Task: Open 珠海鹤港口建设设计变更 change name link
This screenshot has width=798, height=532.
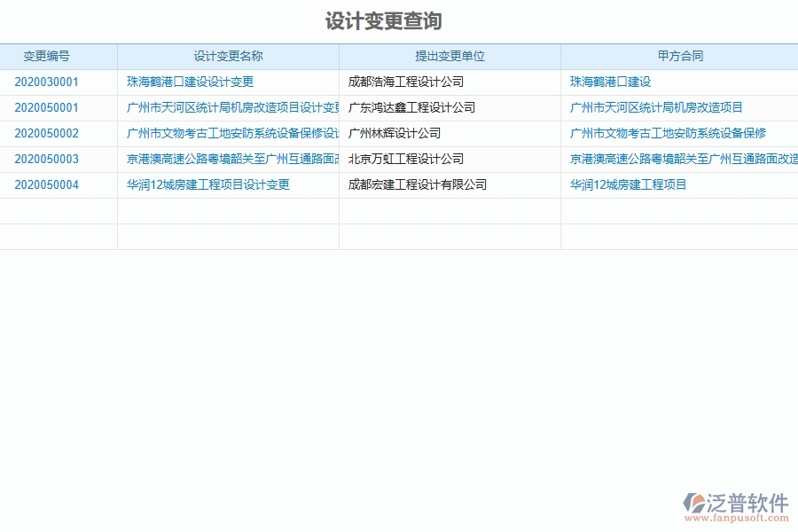Action: pyautogui.click(x=188, y=82)
